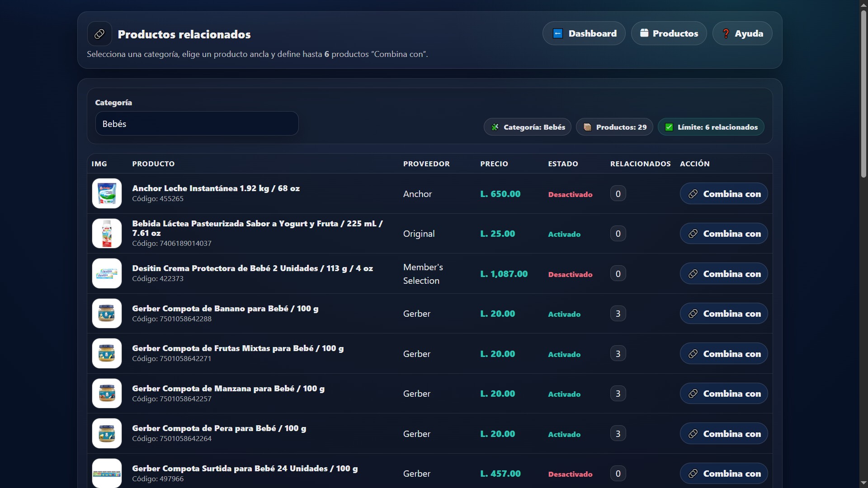Click the Productos box icon in header

(644, 33)
